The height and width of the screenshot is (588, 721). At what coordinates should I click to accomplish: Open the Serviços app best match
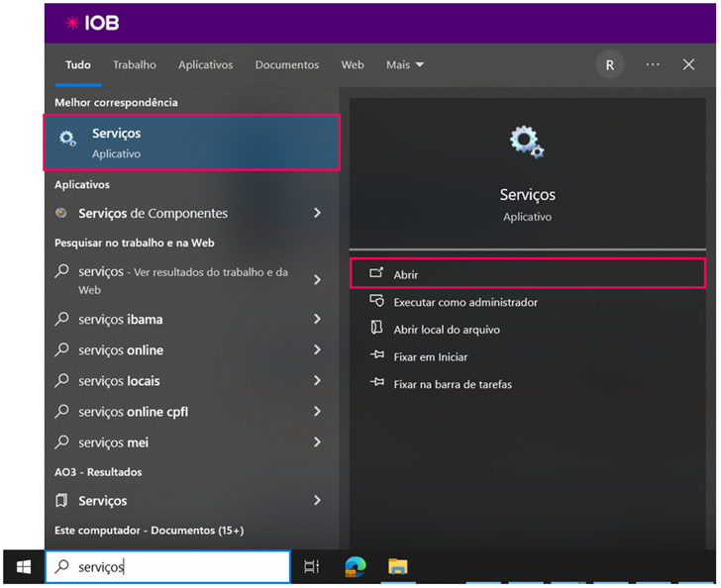[x=191, y=143]
